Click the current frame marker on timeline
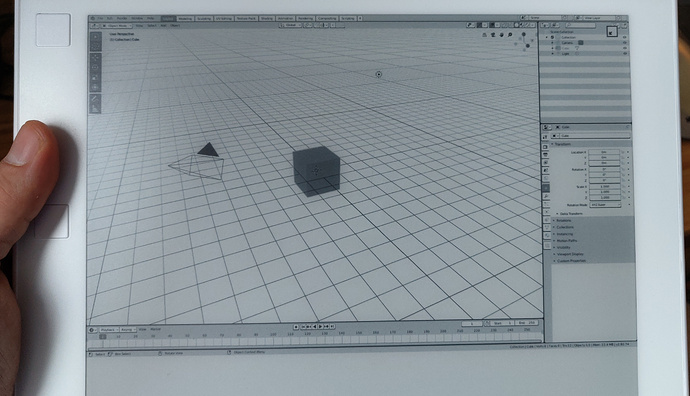 point(103,337)
